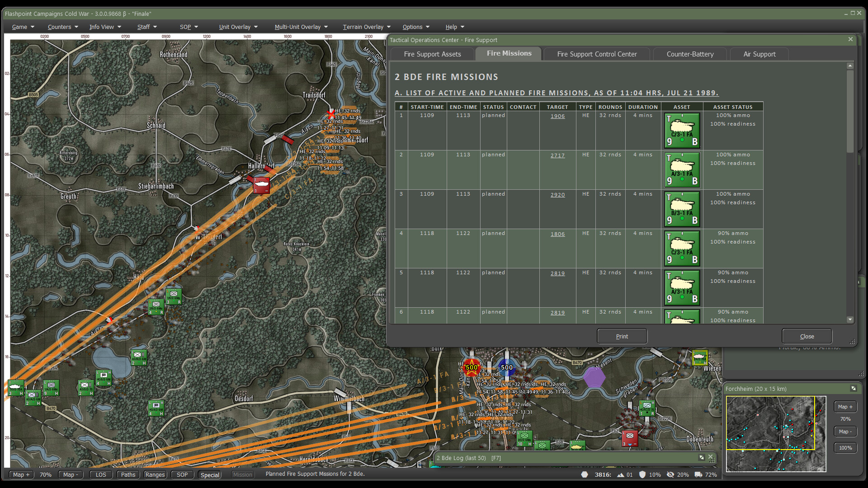This screenshot has width=868, height=488.
Task: Click the shield cover icon showing 10%
Action: tap(642, 475)
